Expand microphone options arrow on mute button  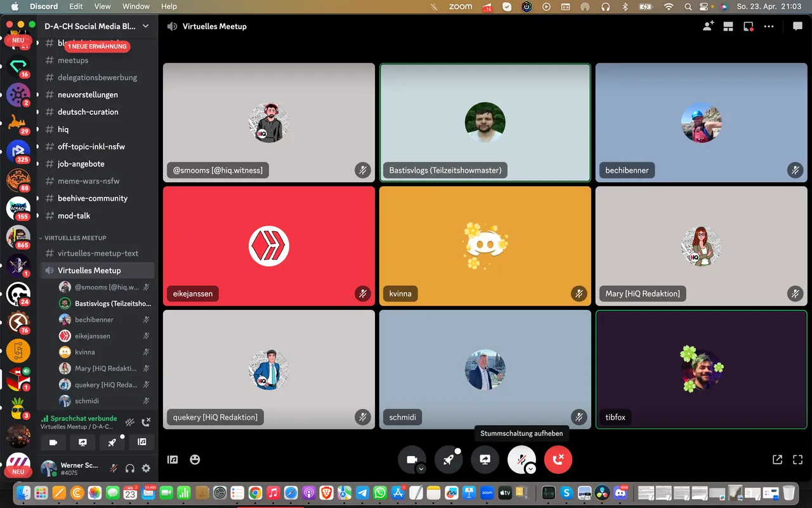531,469
